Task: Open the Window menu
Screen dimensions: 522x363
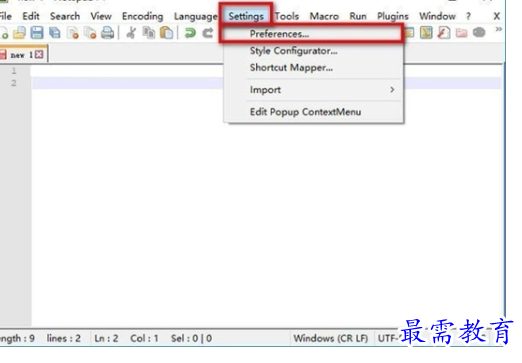Action: (437, 16)
